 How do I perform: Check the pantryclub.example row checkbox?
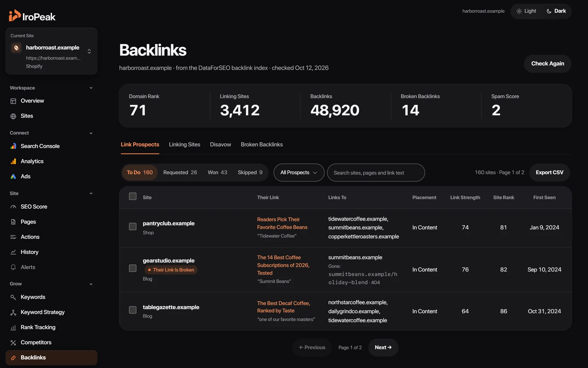tap(133, 227)
